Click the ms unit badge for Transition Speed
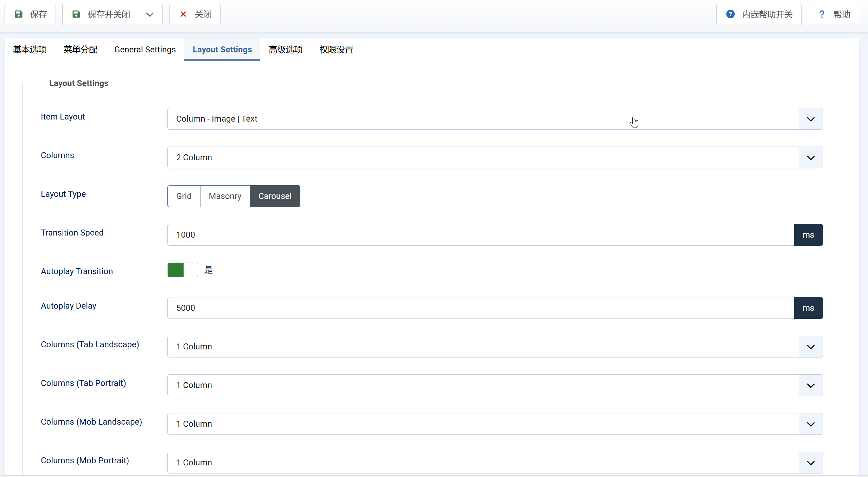This screenshot has width=868, height=477. tap(808, 235)
